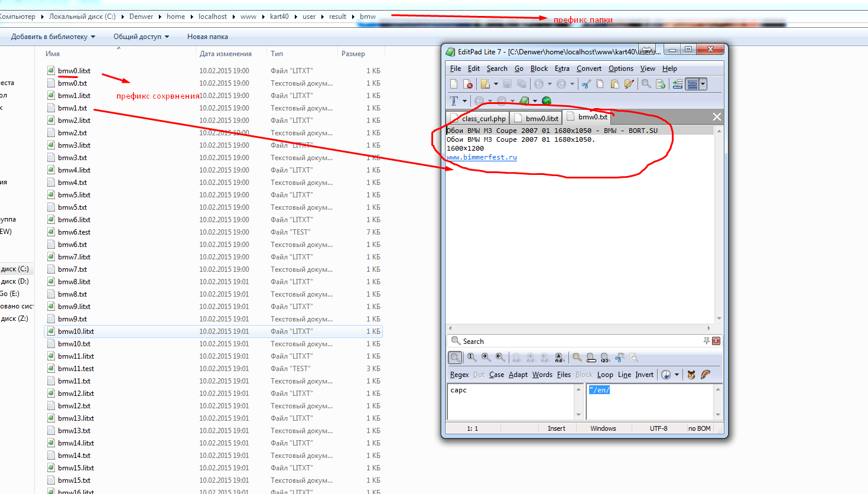Click the Replace All icon in search toolbar

(559, 357)
